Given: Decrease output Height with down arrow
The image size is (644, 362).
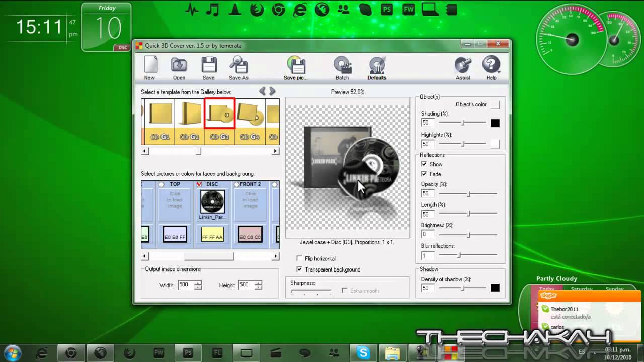Looking at the screenshot, I should pos(258,287).
